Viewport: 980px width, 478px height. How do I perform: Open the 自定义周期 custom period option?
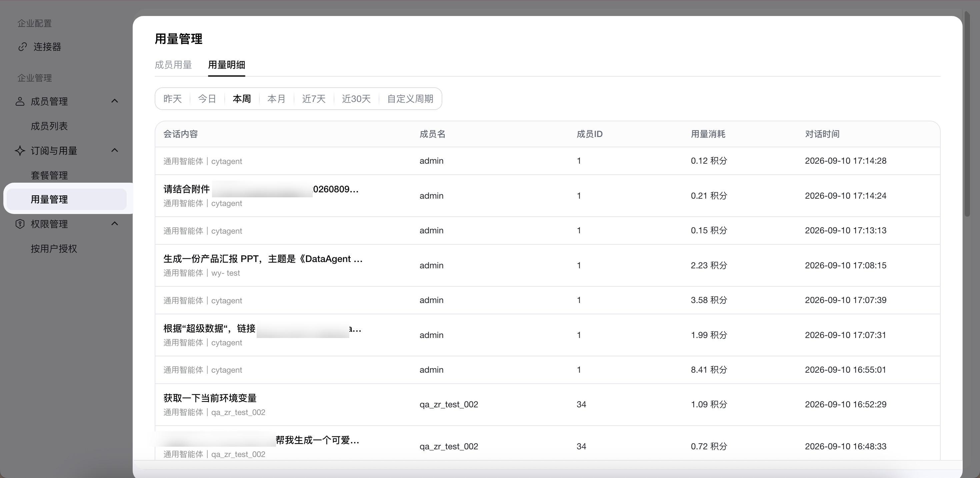[410, 99]
